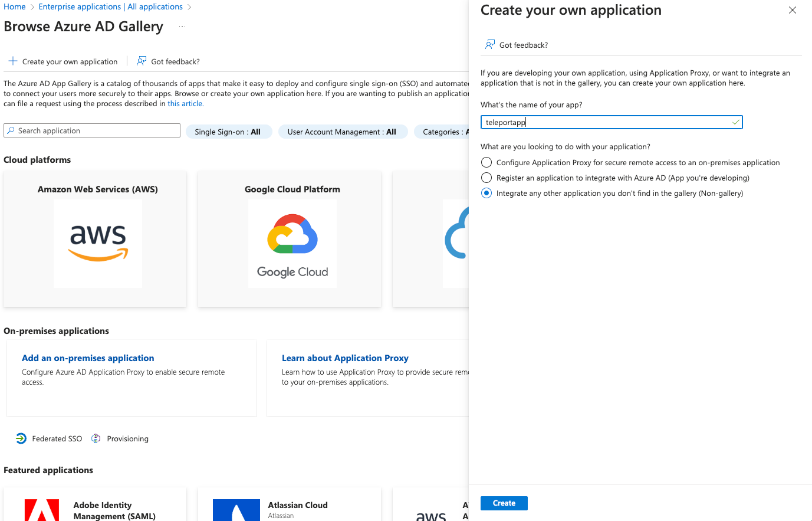Click the Search application field
Viewport: 812px width, 521px height.
[91, 130]
